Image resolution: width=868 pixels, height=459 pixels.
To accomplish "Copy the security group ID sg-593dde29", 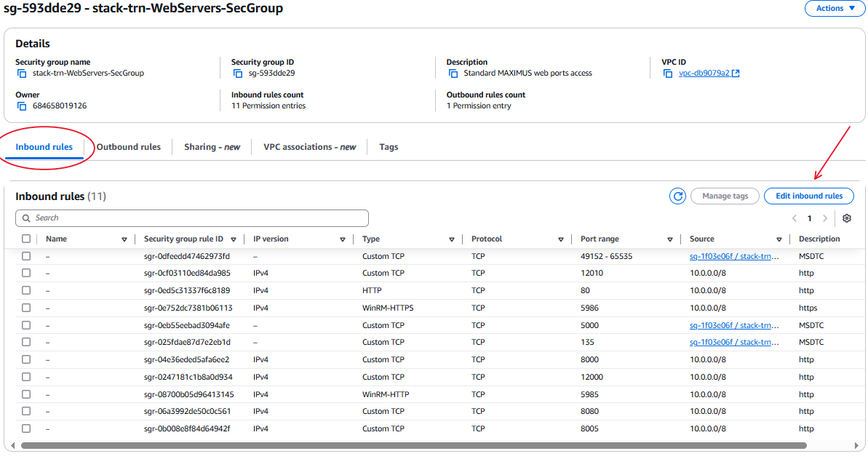I will click(237, 73).
